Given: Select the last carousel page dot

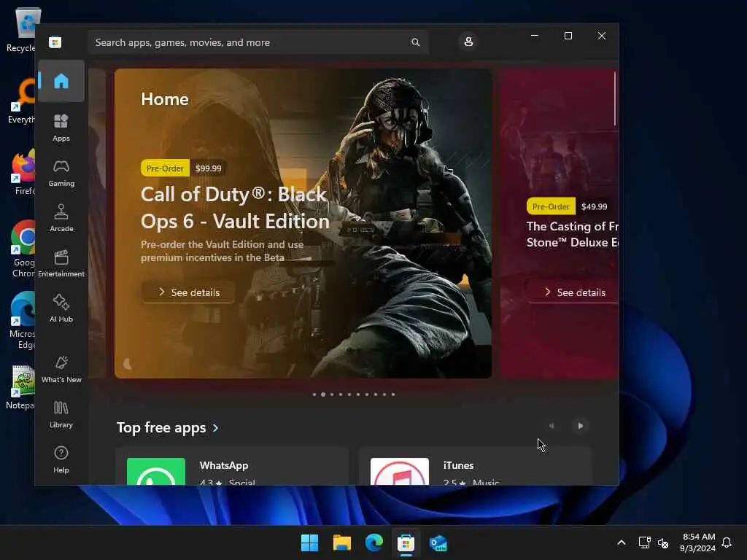Looking at the screenshot, I should point(393,394).
